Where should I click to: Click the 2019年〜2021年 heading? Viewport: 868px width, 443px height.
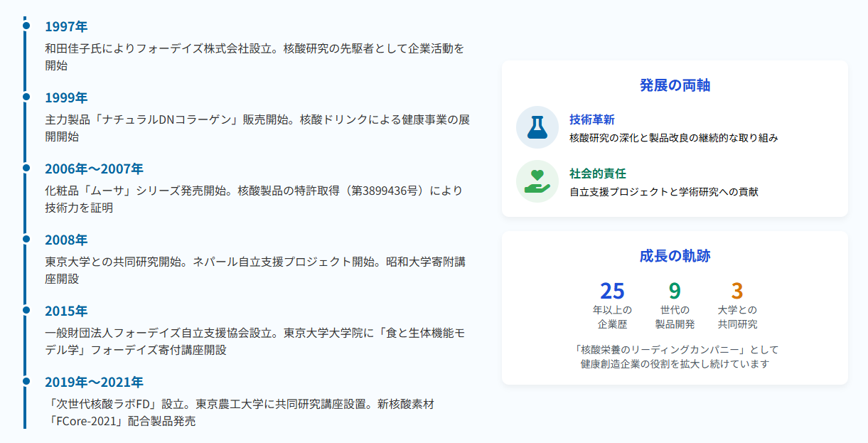pos(94,383)
